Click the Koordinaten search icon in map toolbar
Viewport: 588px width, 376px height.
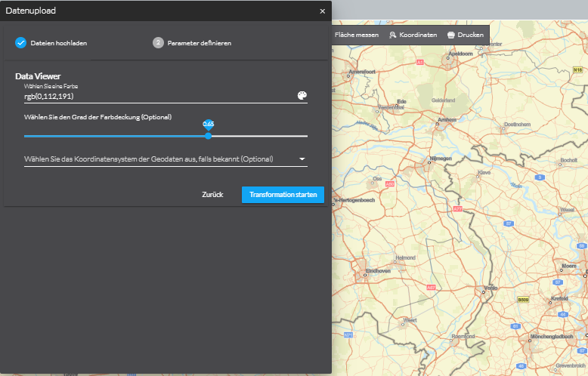(x=392, y=35)
